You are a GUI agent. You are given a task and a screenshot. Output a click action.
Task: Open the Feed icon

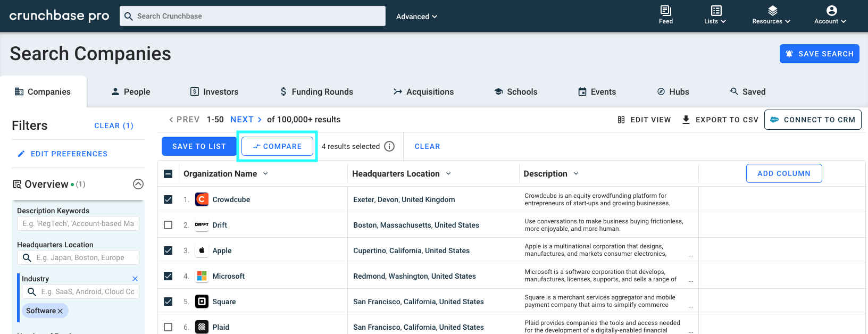tap(666, 11)
